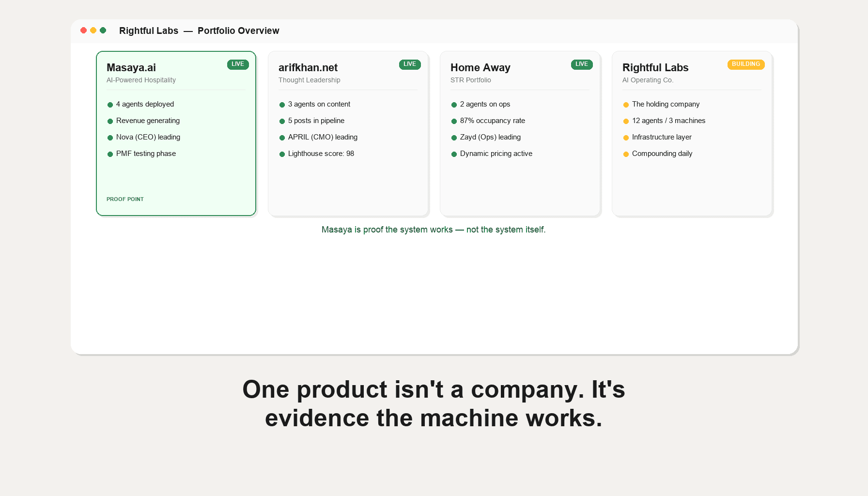The height and width of the screenshot is (496, 868).
Task: Click the green dot beside '4 agents deployed'
Action: pyautogui.click(x=110, y=105)
